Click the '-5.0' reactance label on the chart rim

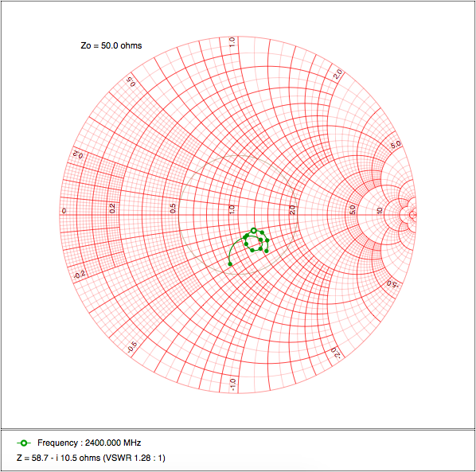[x=394, y=284]
